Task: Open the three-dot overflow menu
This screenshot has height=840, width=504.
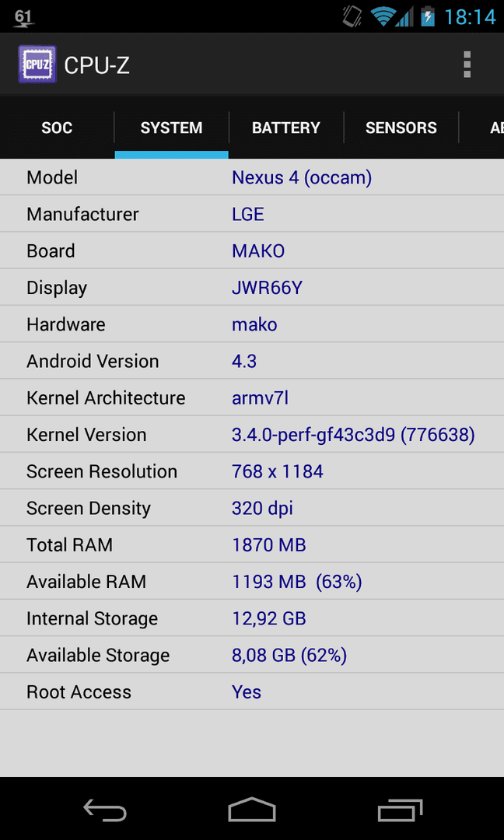Action: pyautogui.click(x=467, y=65)
